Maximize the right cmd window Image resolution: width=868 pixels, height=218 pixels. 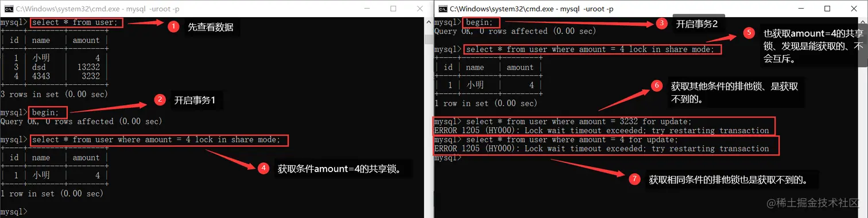827,9
